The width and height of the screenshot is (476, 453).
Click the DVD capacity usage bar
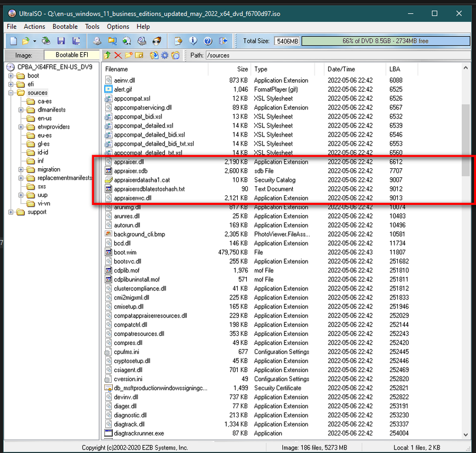click(385, 41)
